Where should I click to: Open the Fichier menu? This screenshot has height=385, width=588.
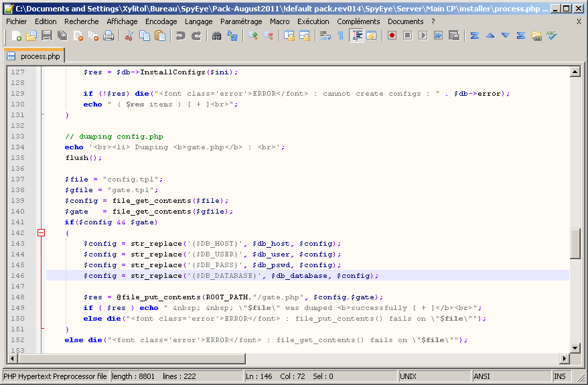tap(17, 21)
